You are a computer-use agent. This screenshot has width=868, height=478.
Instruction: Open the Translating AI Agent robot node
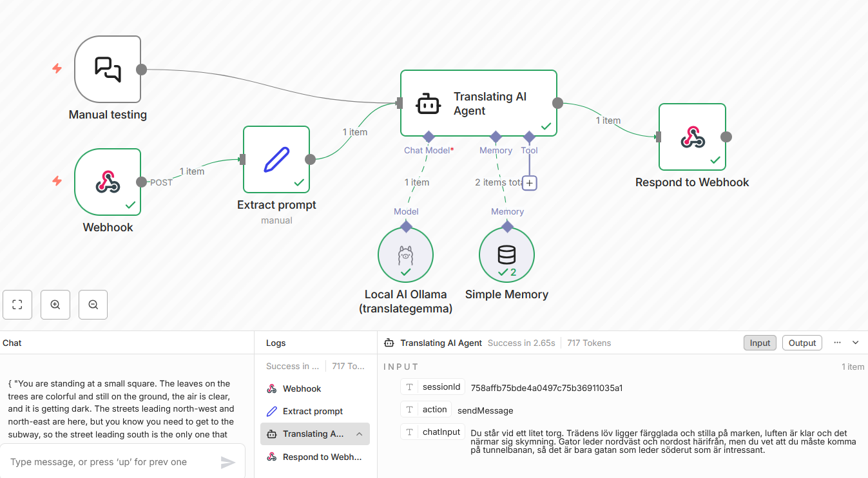point(478,103)
